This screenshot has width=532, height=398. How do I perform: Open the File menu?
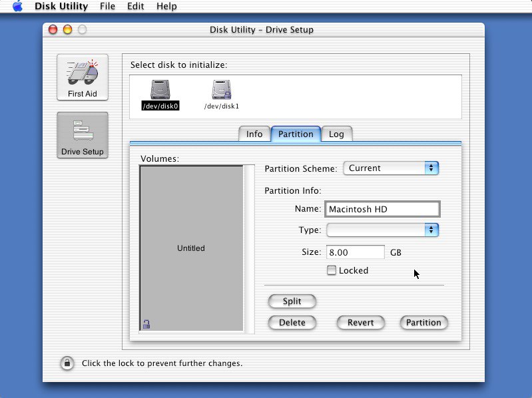coord(107,6)
